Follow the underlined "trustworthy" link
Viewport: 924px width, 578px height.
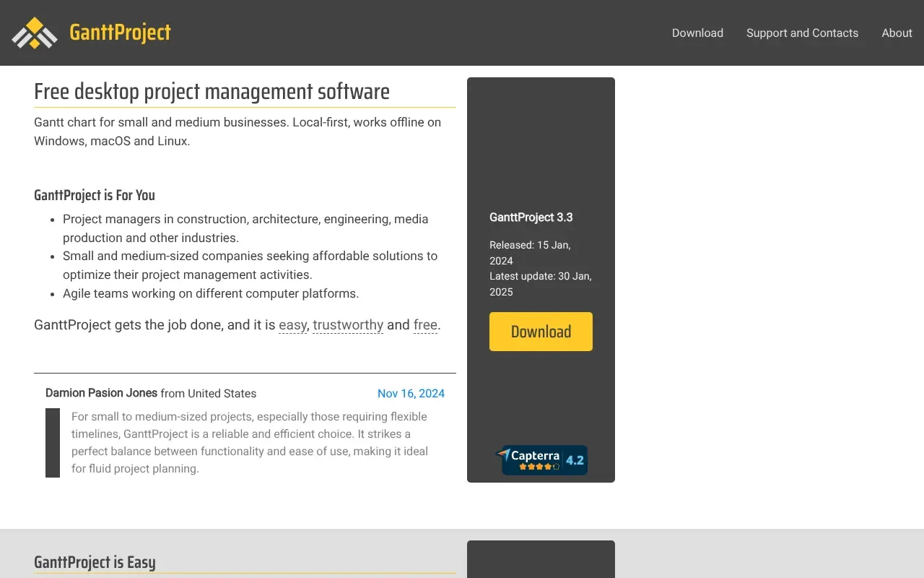348,325
